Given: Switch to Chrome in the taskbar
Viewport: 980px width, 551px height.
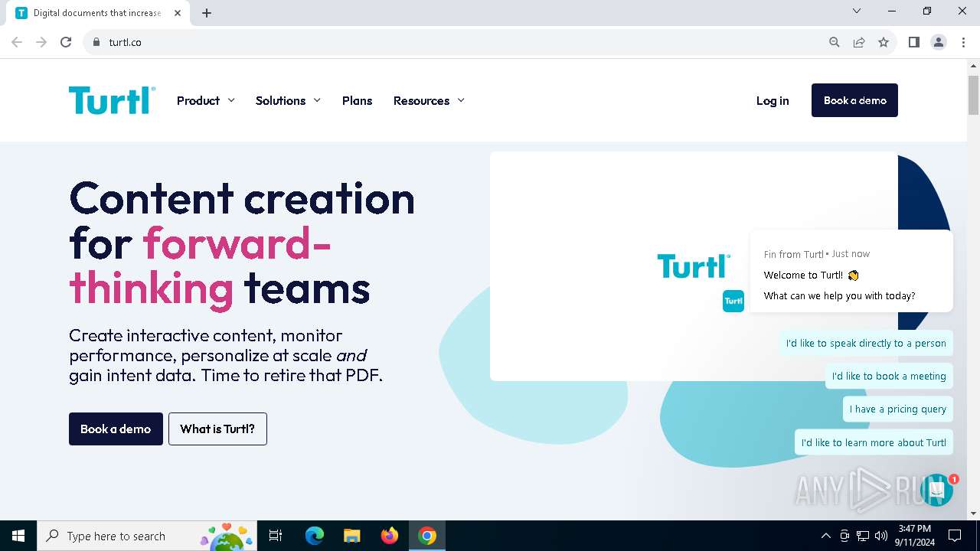Looking at the screenshot, I should [427, 536].
